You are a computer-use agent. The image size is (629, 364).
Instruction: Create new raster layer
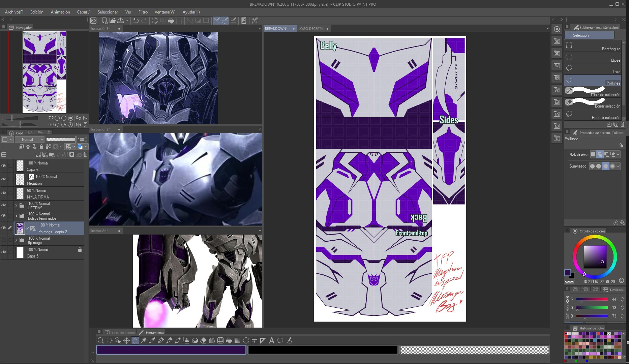38,155
